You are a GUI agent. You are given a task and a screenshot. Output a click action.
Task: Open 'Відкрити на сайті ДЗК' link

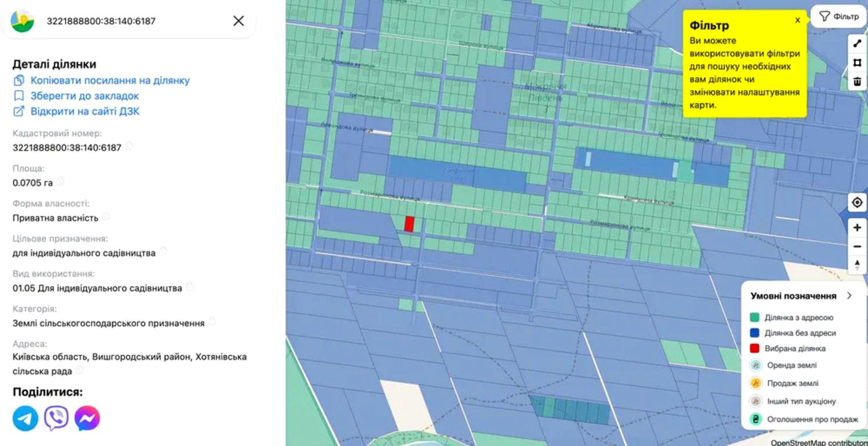click(85, 112)
